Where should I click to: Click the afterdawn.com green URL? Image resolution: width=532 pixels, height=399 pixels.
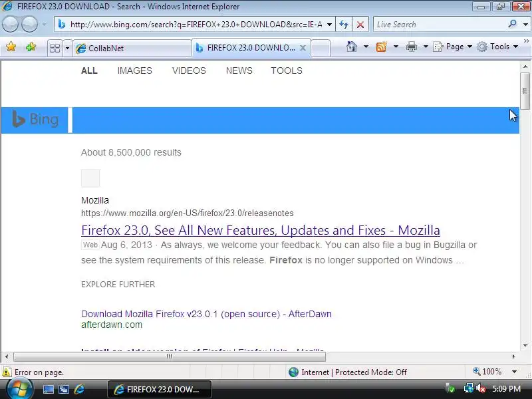coord(112,325)
